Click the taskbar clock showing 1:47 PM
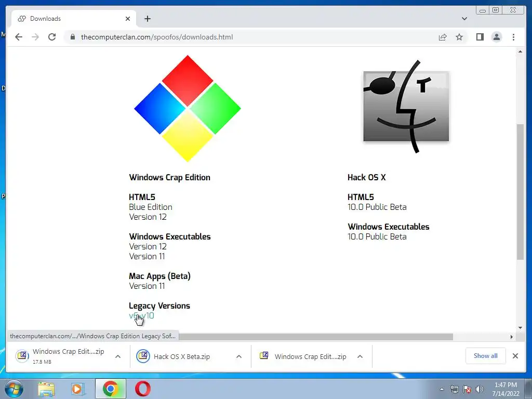532x399 pixels. [506, 389]
